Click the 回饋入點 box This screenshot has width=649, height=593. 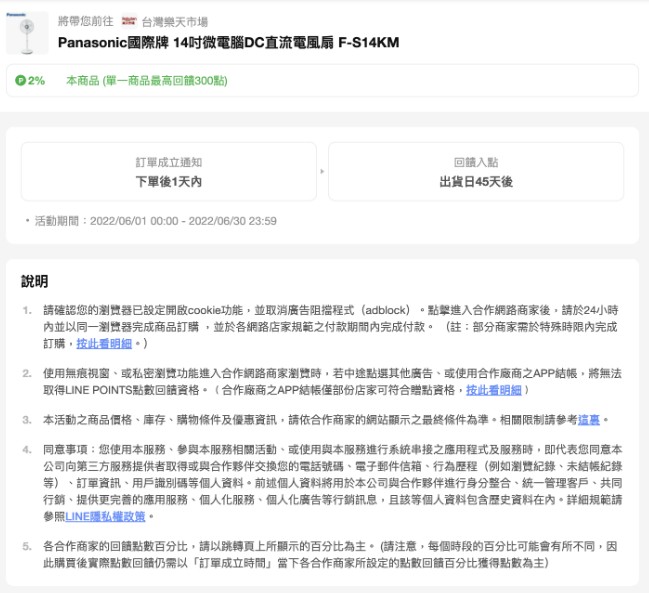click(476, 172)
